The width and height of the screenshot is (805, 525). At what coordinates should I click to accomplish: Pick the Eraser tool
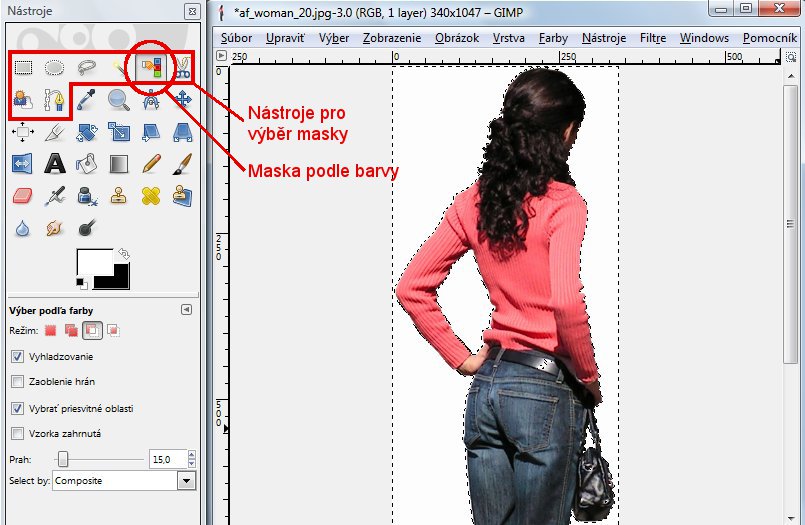22,196
